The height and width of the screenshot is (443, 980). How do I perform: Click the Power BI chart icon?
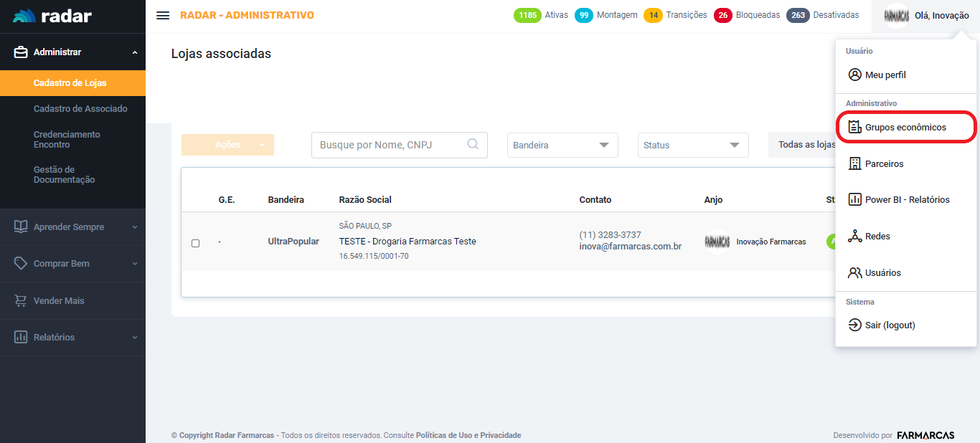point(854,200)
